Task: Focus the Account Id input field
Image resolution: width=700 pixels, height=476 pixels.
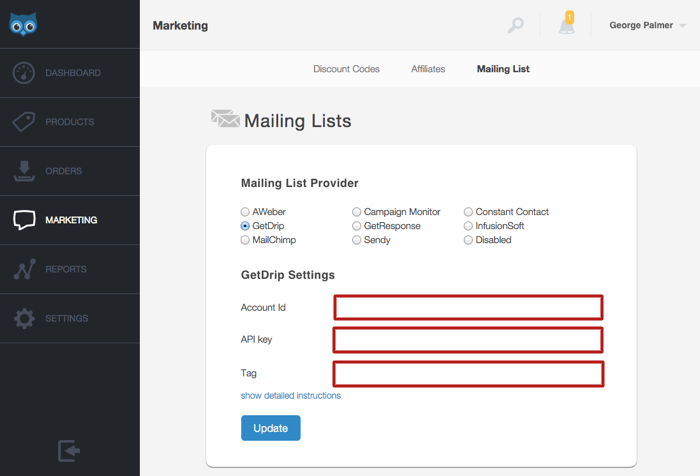Action: 468,307
